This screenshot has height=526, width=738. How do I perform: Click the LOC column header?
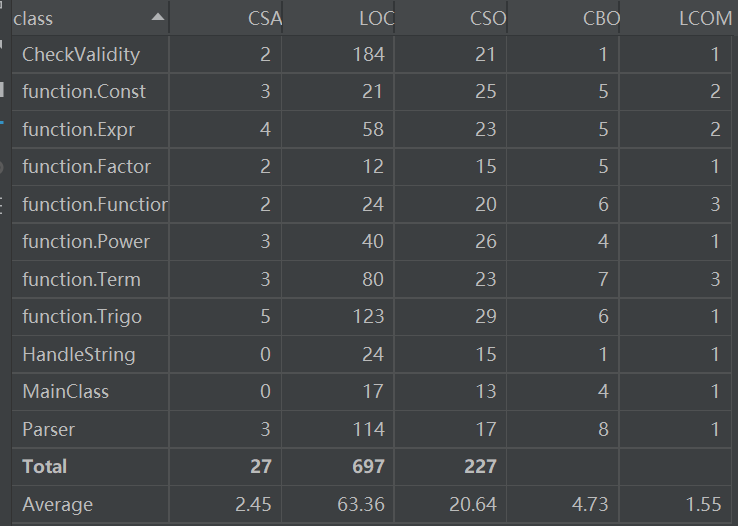click(376, 18)
